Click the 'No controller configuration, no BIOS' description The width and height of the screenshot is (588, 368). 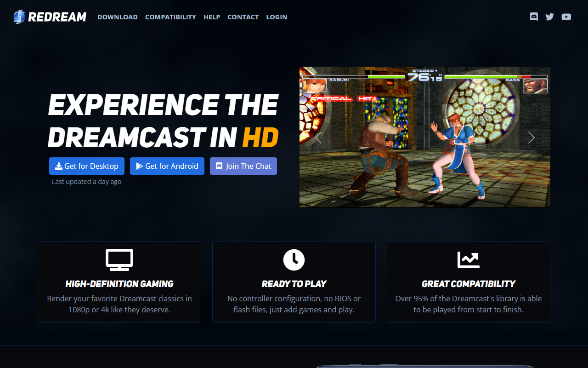click(x=294, y=304)
